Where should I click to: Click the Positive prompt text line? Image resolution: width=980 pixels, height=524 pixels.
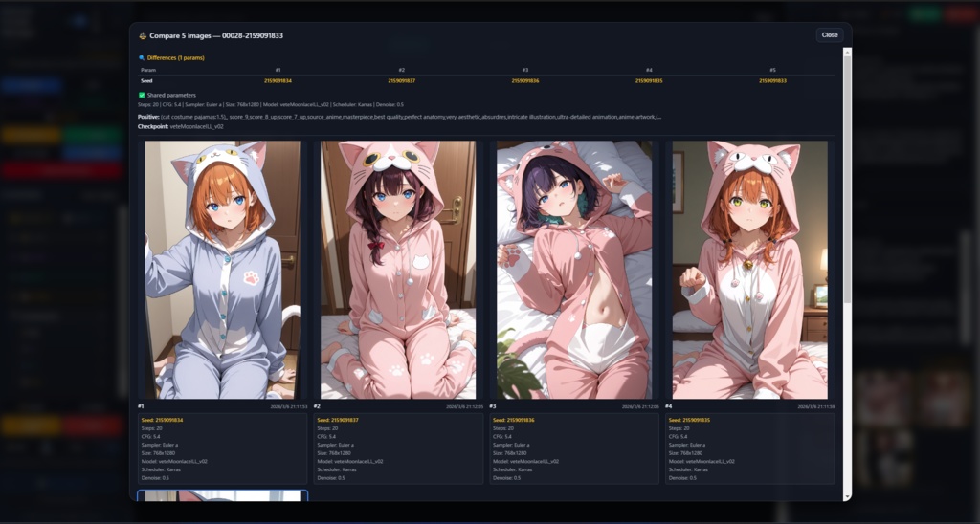pos(400,117)
